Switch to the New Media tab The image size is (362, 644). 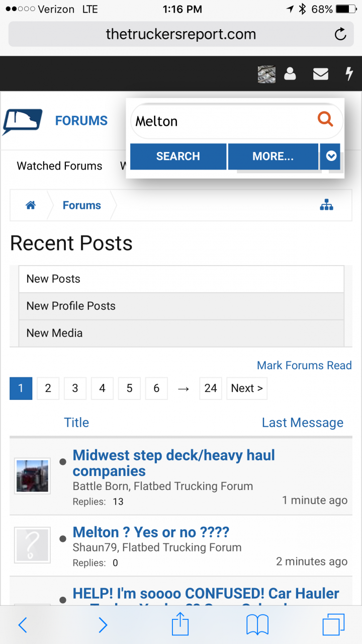click(54, 333)
